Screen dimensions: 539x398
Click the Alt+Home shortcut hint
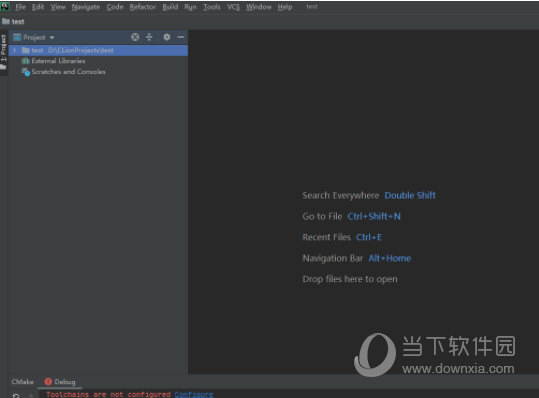390,258
